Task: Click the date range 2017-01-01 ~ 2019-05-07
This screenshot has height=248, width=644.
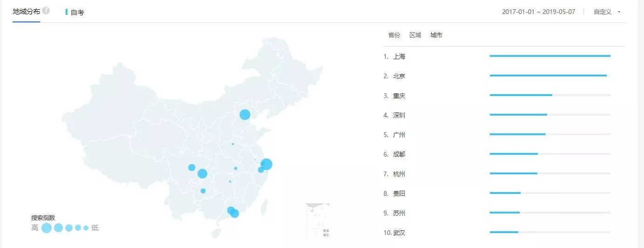Action: (539, 12)
